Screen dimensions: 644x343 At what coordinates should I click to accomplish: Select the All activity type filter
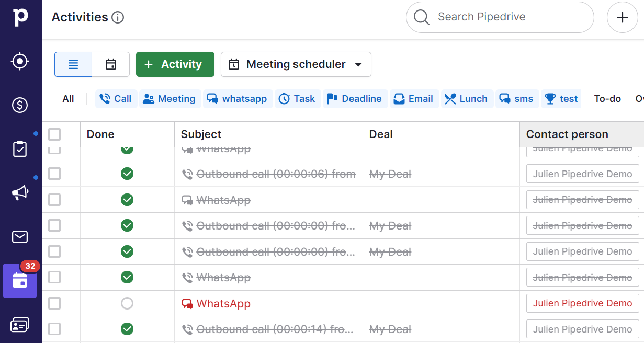tap(68, 99)
